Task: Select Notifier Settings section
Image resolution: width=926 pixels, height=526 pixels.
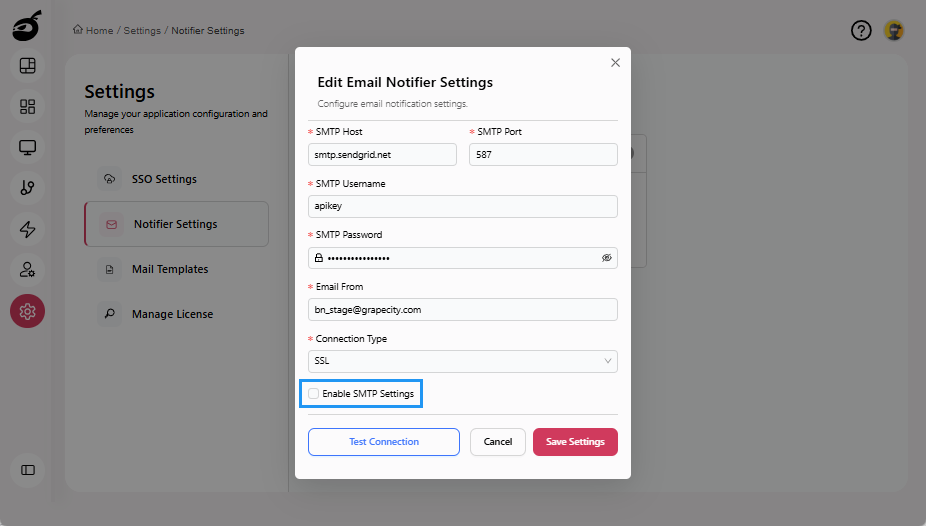Action: coord(177,224)
